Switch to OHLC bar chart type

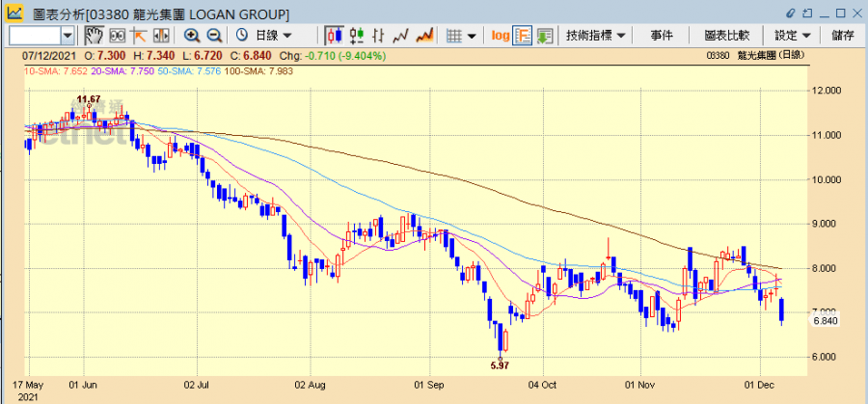(x=357, y=35)
